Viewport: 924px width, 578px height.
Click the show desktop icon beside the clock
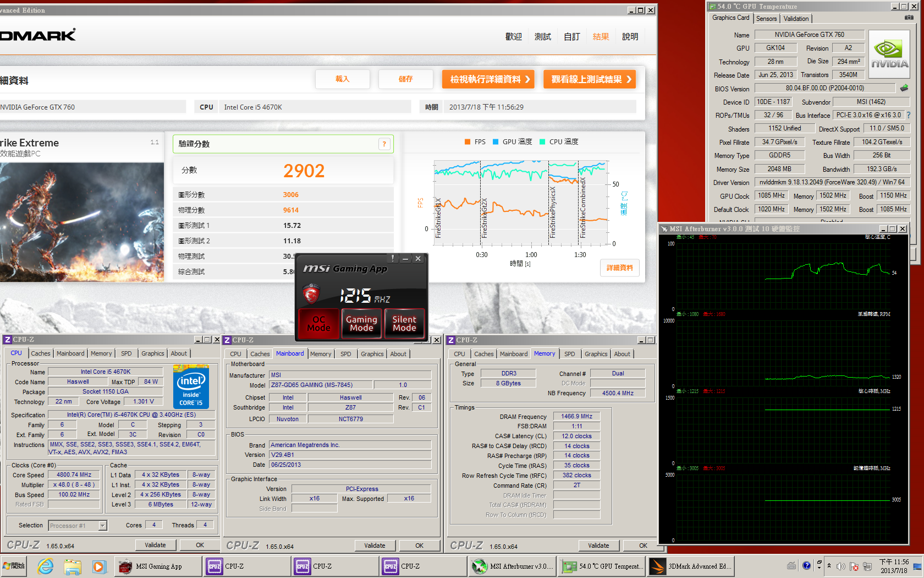click(917, 566)
